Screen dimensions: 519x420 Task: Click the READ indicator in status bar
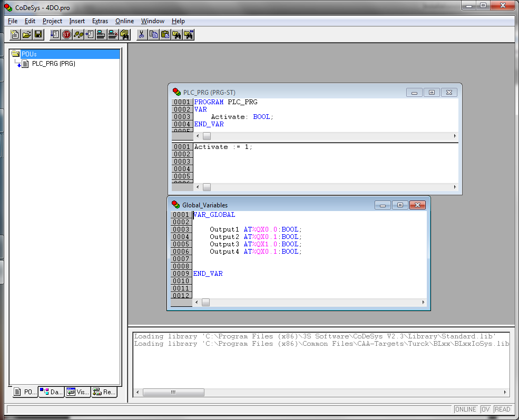pos(502,409)
